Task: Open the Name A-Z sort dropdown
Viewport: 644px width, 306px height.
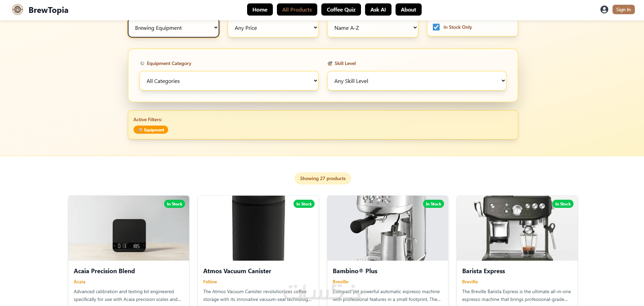Action: pyautogui.click(x=373, y=28)
